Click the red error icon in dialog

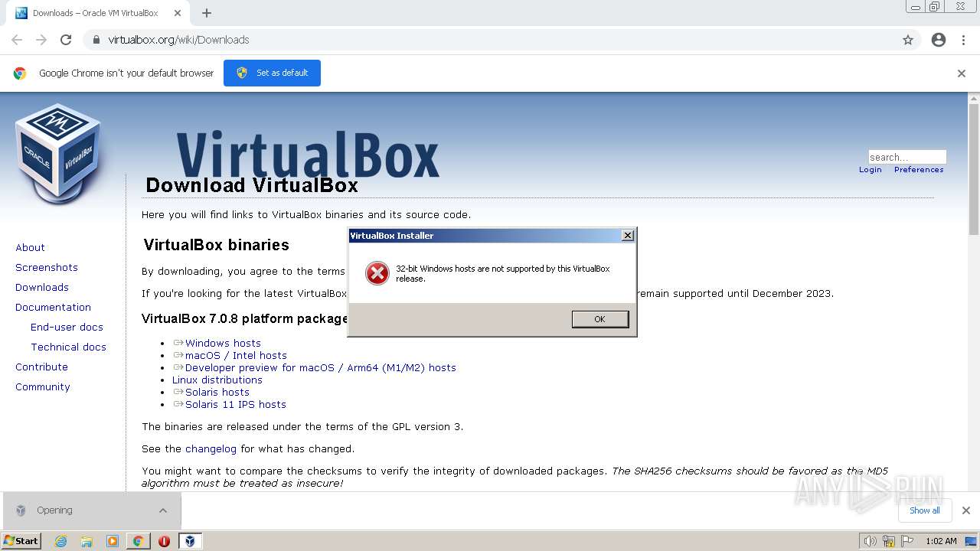(x=377, y=273)
